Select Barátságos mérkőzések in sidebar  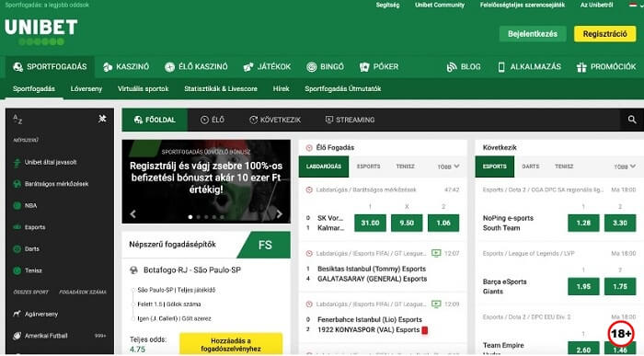pyautogui.click(x=51, y=184)
